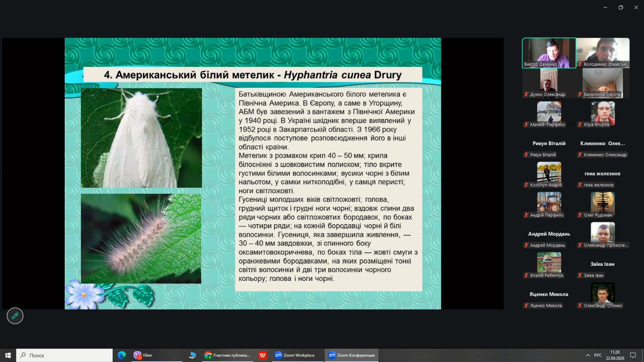644x362 pixels.
Task: Click the taskbar clock showing 11:20
Action: [615, 355]
